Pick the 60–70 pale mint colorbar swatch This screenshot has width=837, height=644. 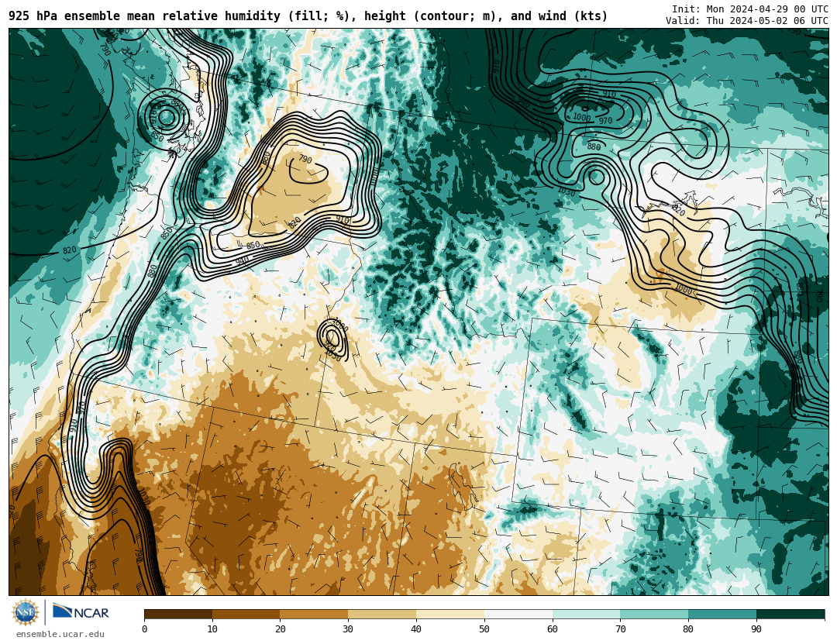point(586,615)
